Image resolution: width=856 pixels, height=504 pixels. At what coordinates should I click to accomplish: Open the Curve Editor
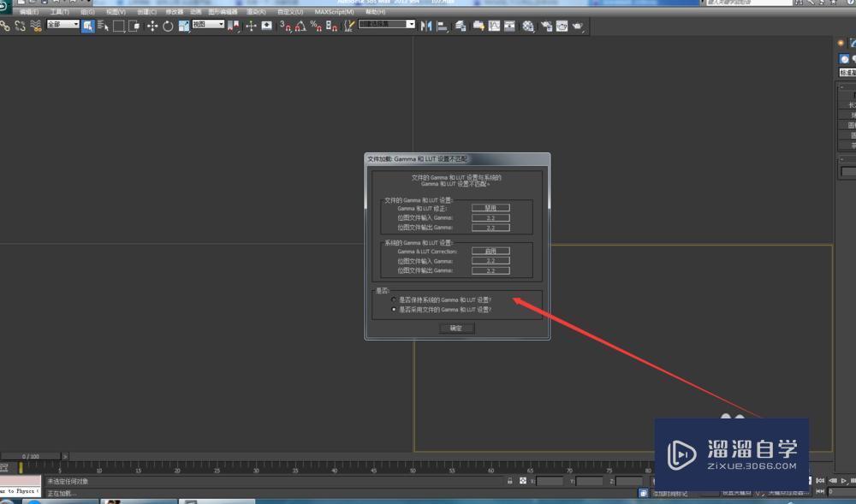click(x=494, y=27)
